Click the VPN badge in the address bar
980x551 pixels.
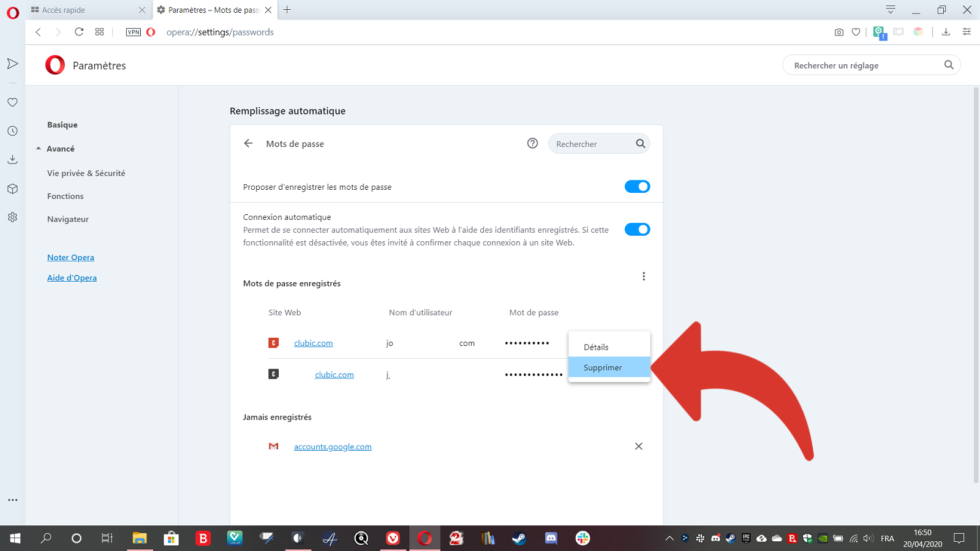point(132,32)
